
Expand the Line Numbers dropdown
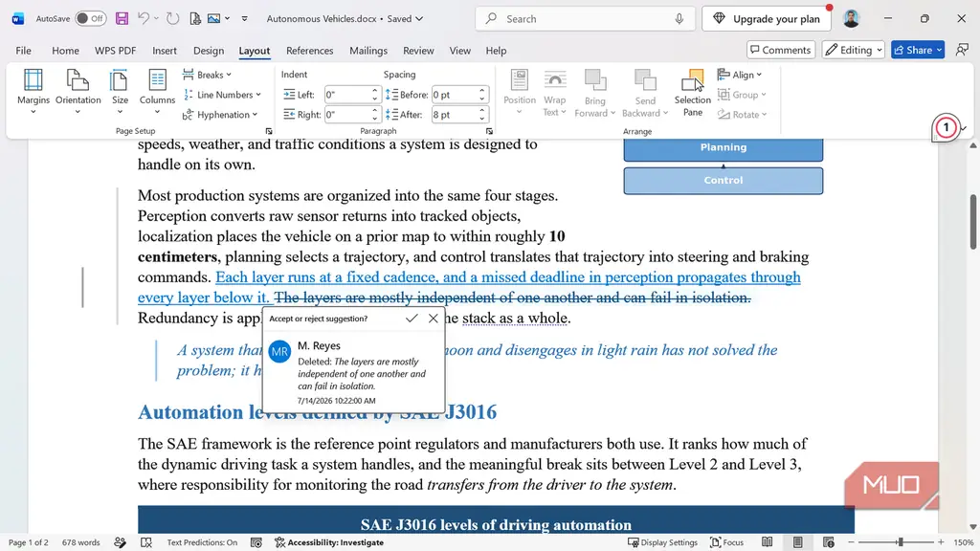222,95
